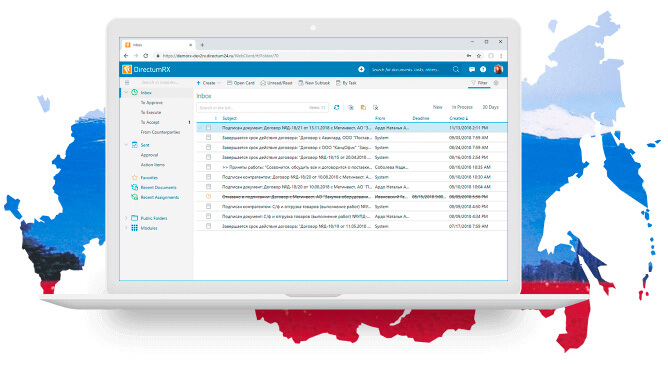Open the To Approve folder
This screenshot has width=668, height=365.
[x=152, y=103]
